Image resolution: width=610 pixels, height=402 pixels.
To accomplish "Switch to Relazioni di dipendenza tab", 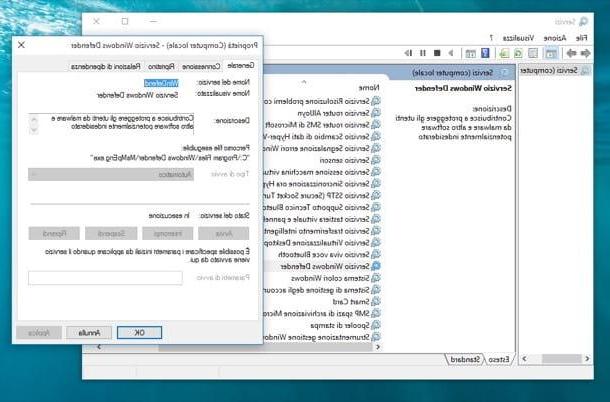I will click(106, 67).
